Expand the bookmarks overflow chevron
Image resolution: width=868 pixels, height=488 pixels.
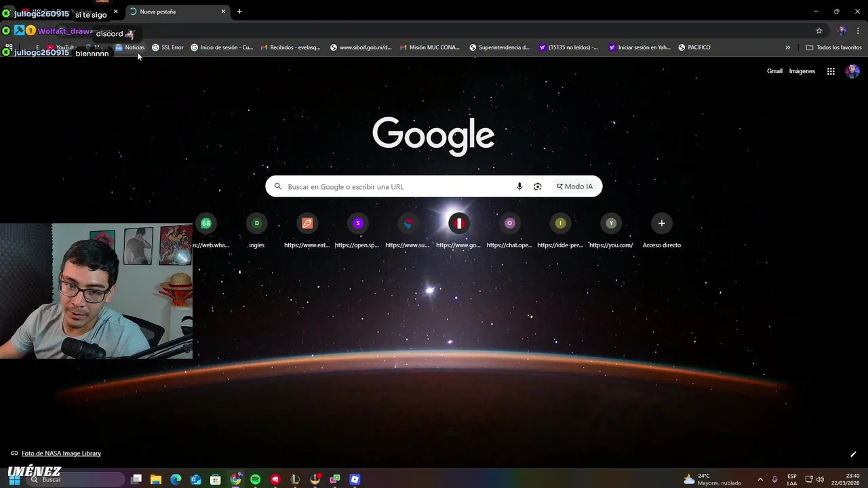[788, 47]
